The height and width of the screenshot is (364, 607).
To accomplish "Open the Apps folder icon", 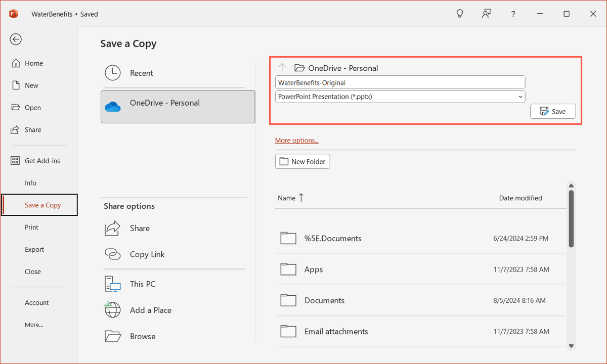I will [288, 269].
